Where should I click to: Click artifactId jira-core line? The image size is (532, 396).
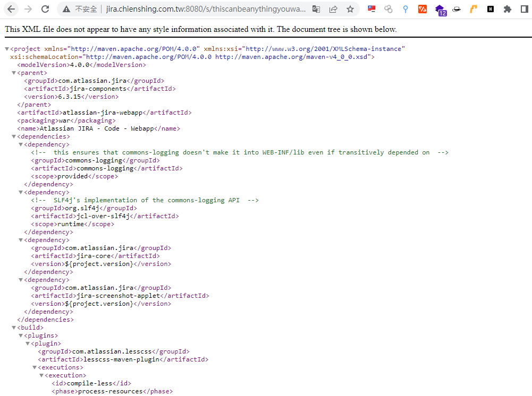(x=95, y=256)
